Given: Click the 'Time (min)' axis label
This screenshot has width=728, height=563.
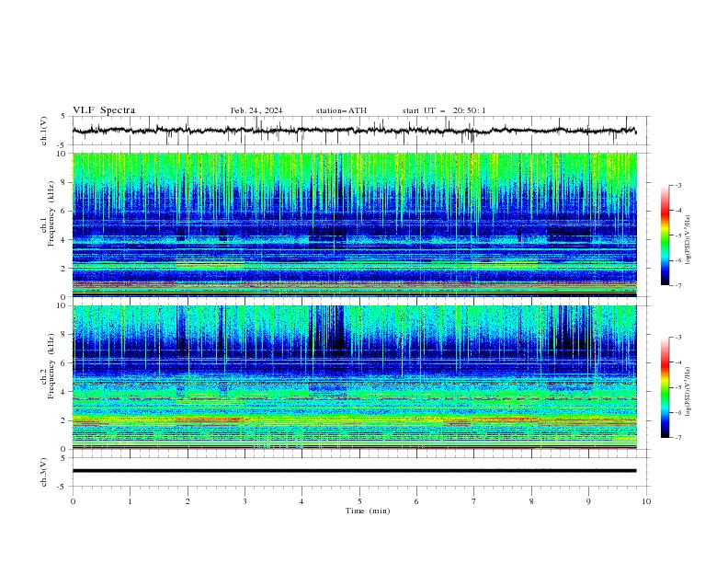Looking at the screenshot, I should coord(368,511).
